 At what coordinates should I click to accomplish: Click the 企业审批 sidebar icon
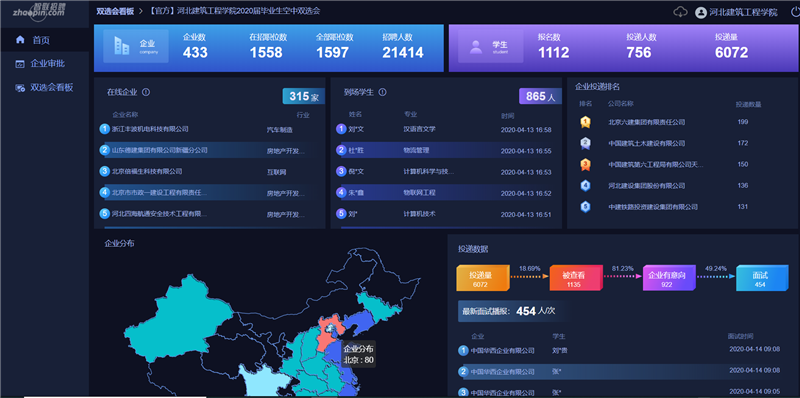20,64
